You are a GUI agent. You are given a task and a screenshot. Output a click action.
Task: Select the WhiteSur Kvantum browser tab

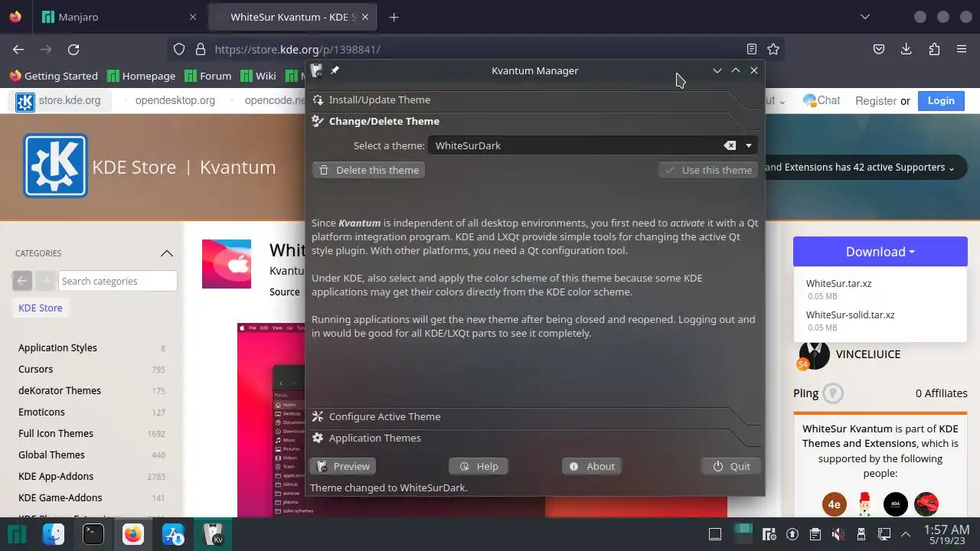pyautogui.click(x=294, y=17)
